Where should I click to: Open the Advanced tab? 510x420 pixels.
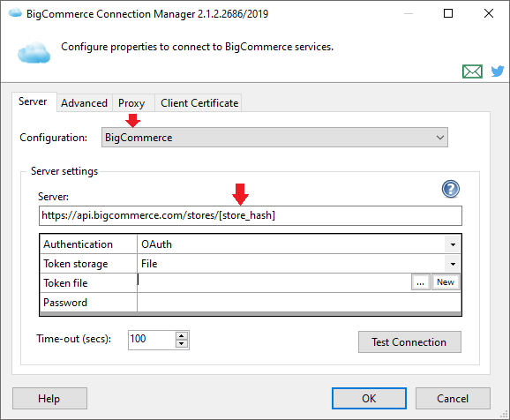point(84,103)
